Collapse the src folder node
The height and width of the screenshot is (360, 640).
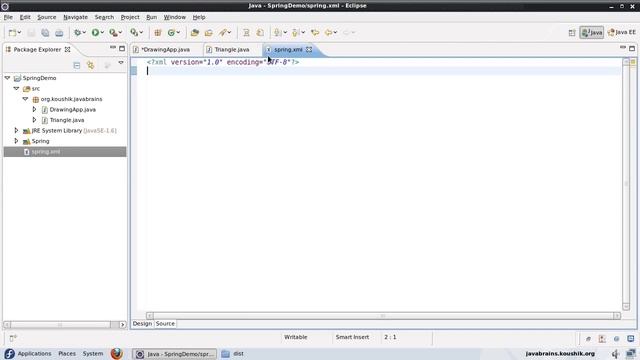pos(16,88)
